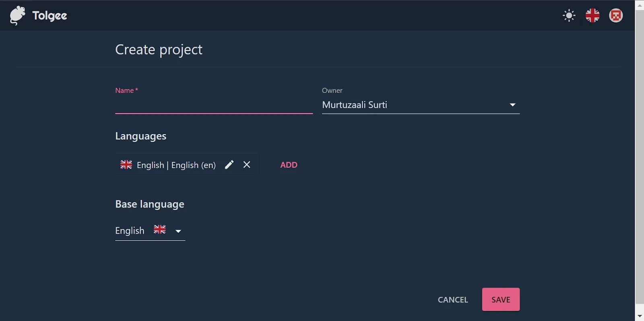Expand the Base language dropdown arrow

click(x=178, y=231)
